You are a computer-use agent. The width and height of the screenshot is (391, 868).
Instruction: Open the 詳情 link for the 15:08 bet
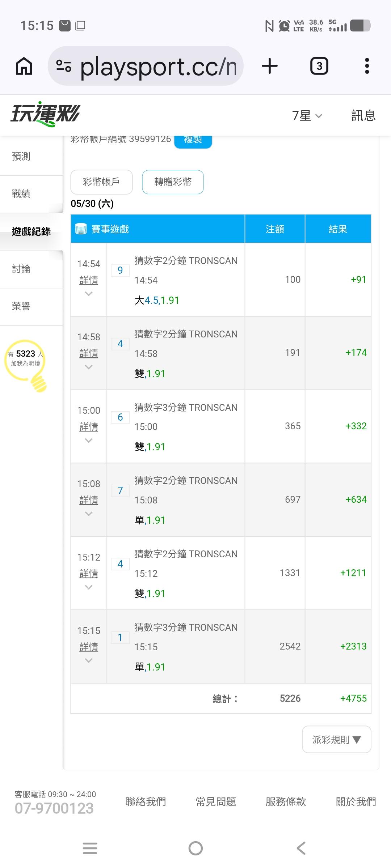89,500
